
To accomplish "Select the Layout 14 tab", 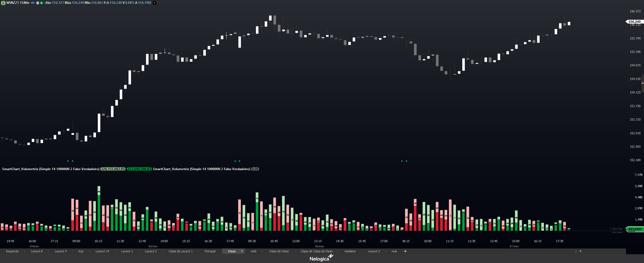I will coord(102,251).
